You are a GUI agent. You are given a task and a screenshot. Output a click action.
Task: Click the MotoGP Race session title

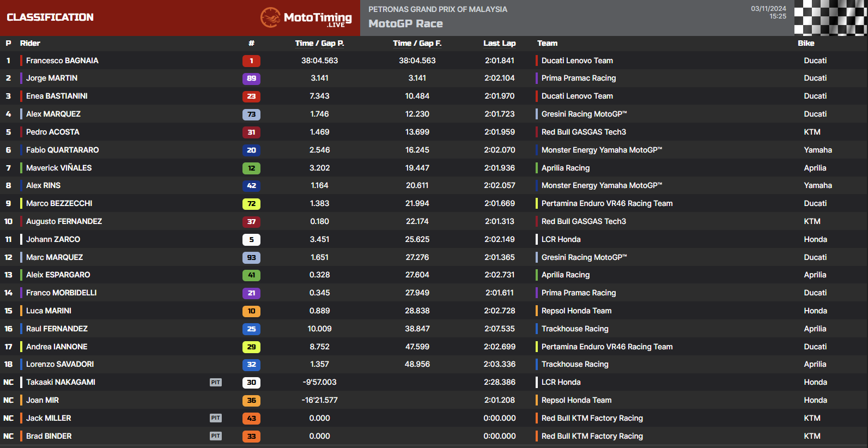(x=405, y=24)
